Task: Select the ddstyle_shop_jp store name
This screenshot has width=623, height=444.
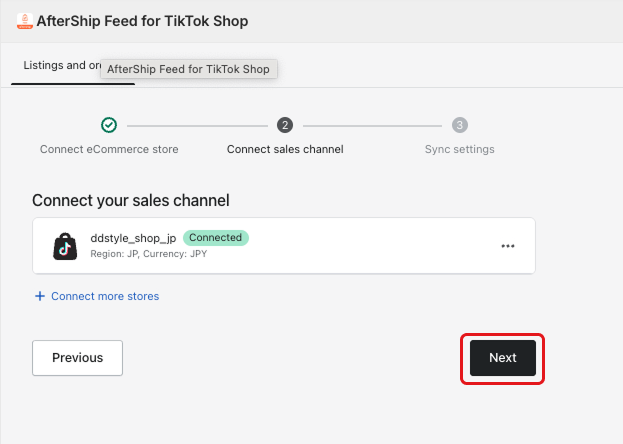Action: tap(133, 238)
